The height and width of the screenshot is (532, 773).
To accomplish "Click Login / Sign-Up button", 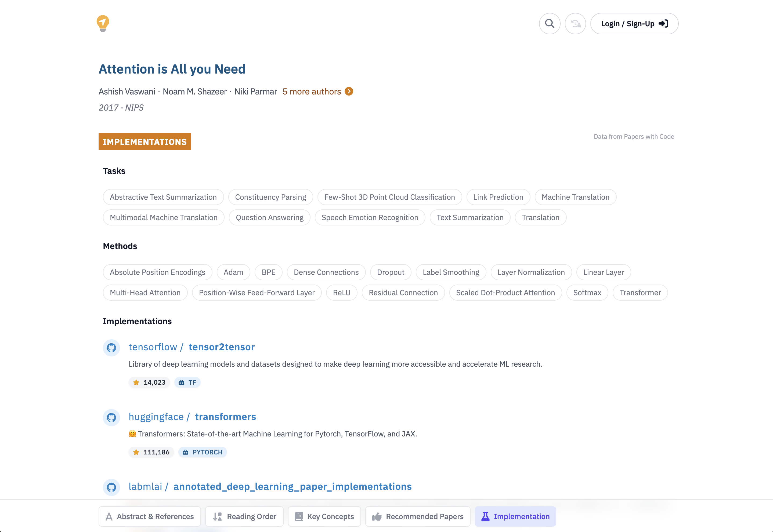I will point(634,24).
